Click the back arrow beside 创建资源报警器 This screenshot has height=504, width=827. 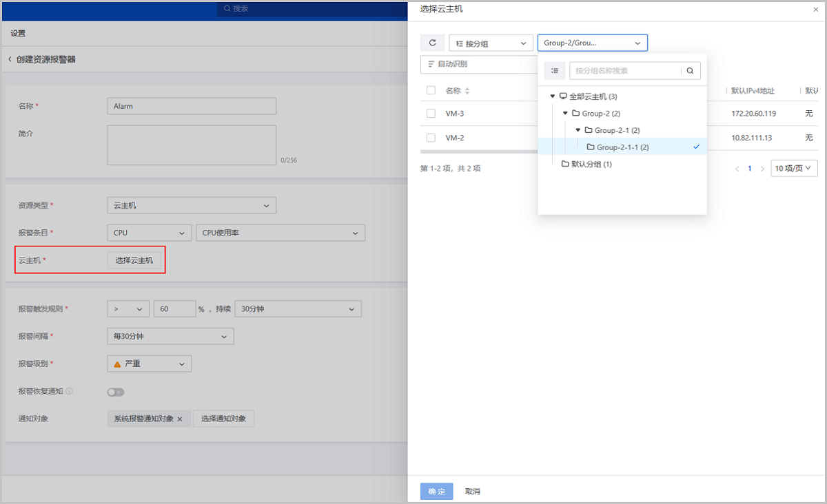(10, 59)
